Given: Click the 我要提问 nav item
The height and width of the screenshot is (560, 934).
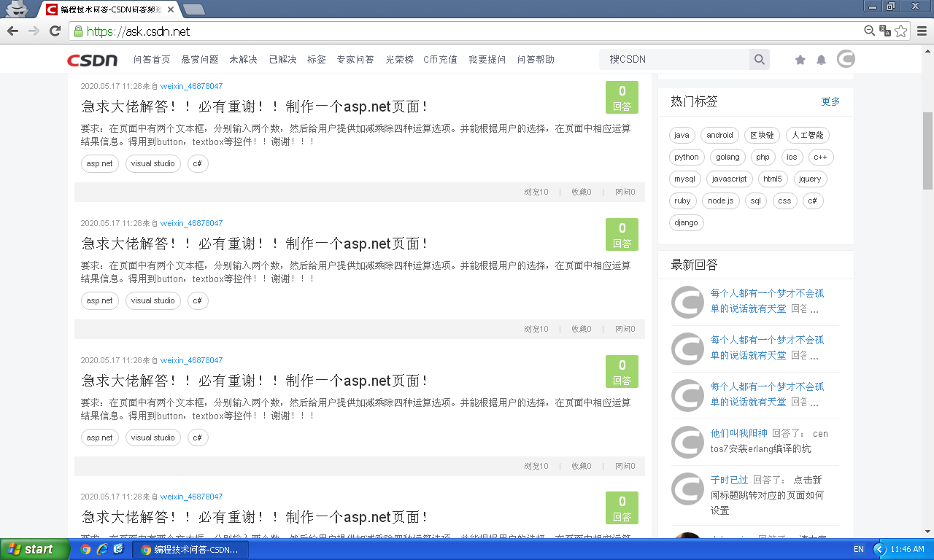Looking at the screenshot, I should (487, 60).
